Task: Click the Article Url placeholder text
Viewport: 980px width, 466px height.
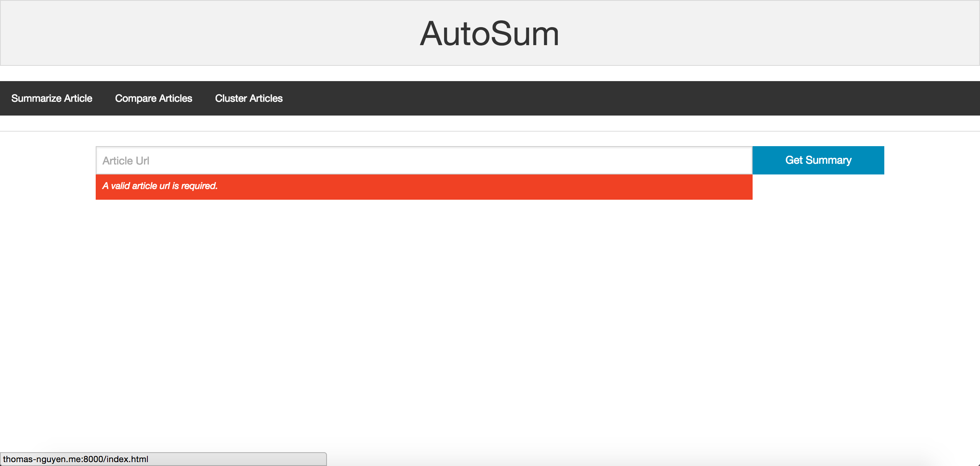Action: coord(126,161)
